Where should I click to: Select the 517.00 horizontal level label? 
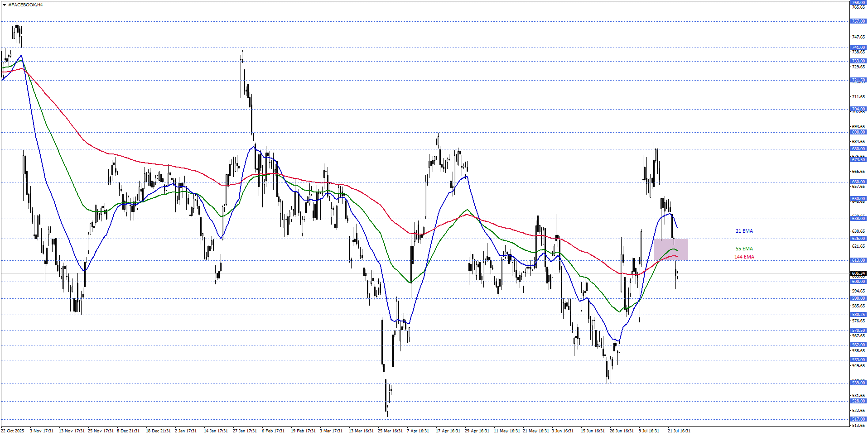(858, 419)
